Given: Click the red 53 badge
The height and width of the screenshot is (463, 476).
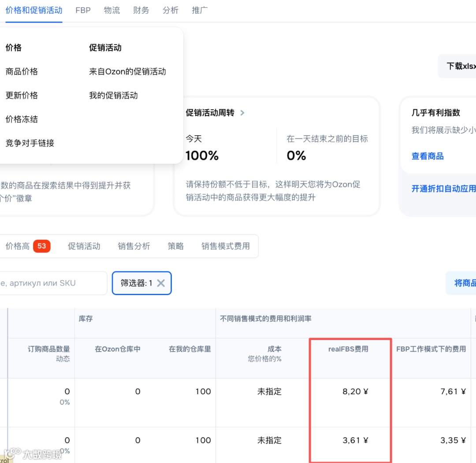Looking at the screenshot, I should pos(41,246).
